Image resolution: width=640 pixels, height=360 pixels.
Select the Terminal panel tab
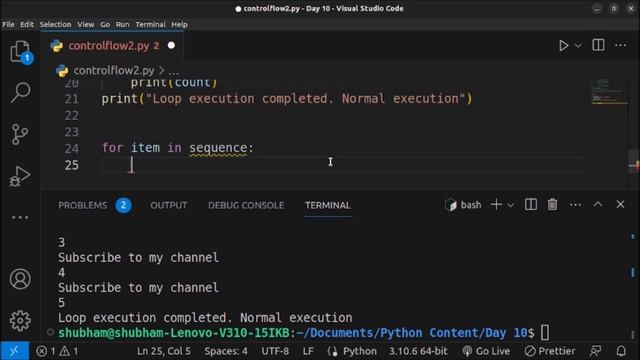pos(328,205)
